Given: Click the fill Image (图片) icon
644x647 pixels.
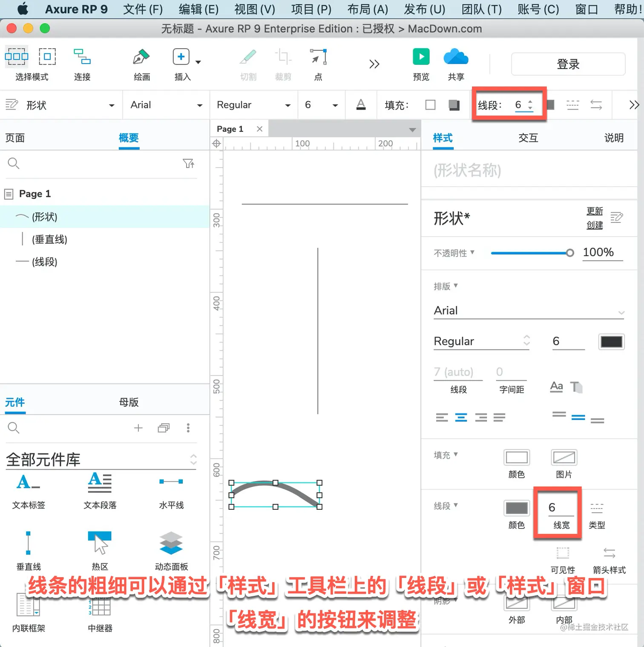Looking at the screenshot, I should pyautogui.click(x=564, y=457).
